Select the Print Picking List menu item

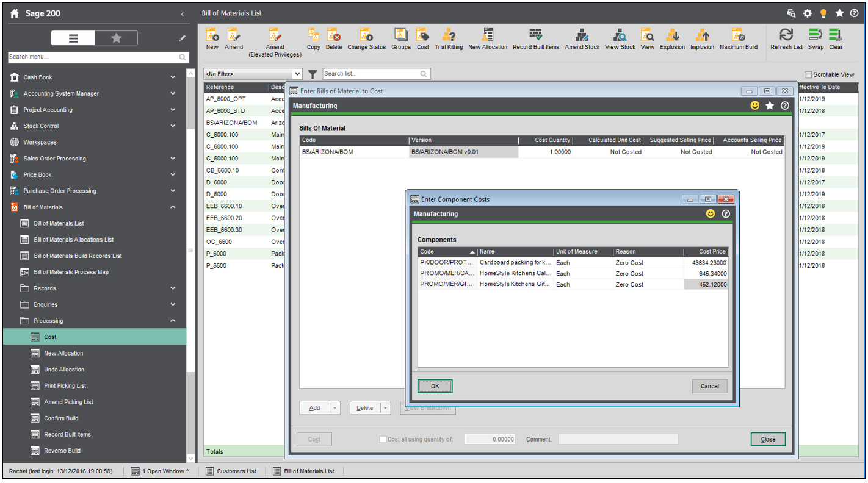(65, 386)
